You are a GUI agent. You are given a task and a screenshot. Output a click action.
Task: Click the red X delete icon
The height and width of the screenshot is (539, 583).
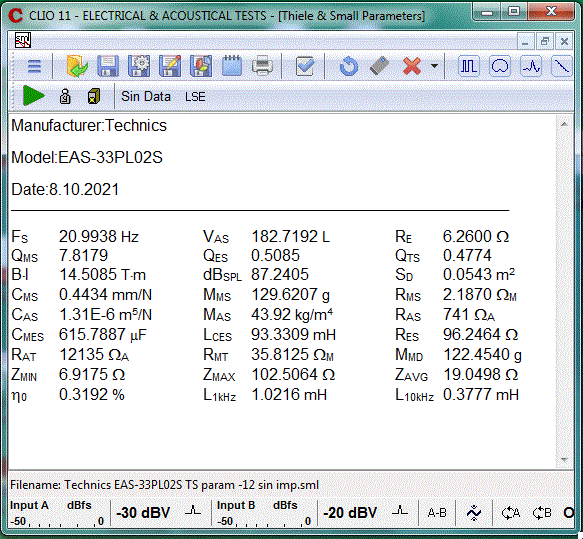[x=412, y=66]
